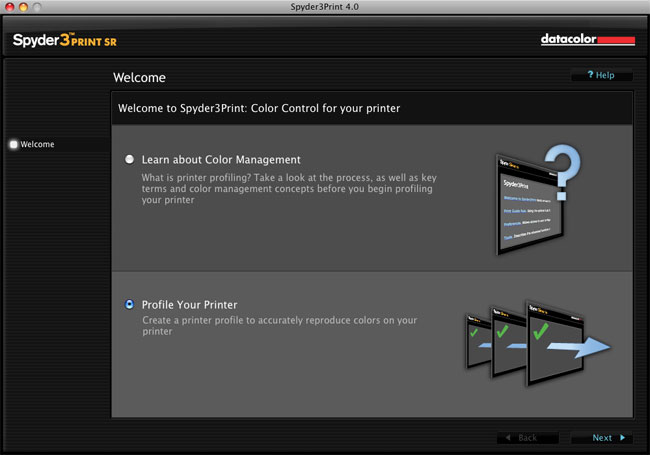Image resolution: width=650 pixels, height=455 pixels.
Task: Minimize the window with the yellow button
Action: (x=23, y=7)
